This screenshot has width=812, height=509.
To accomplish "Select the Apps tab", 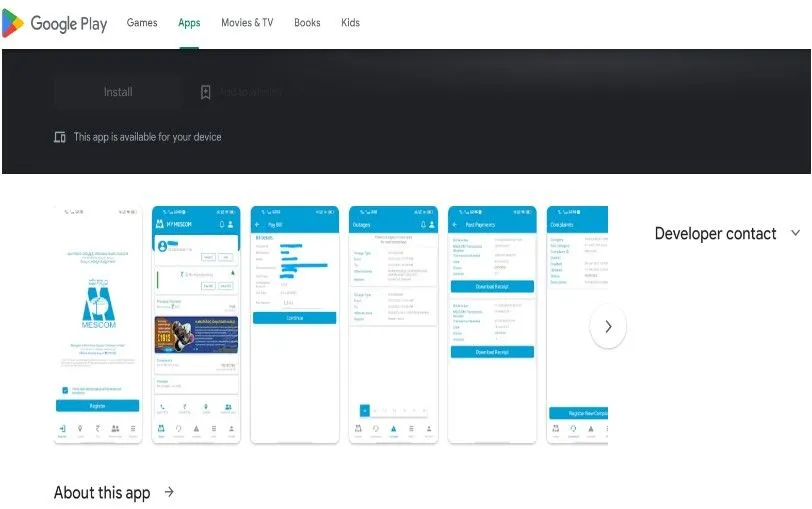I will coord(189,23).
